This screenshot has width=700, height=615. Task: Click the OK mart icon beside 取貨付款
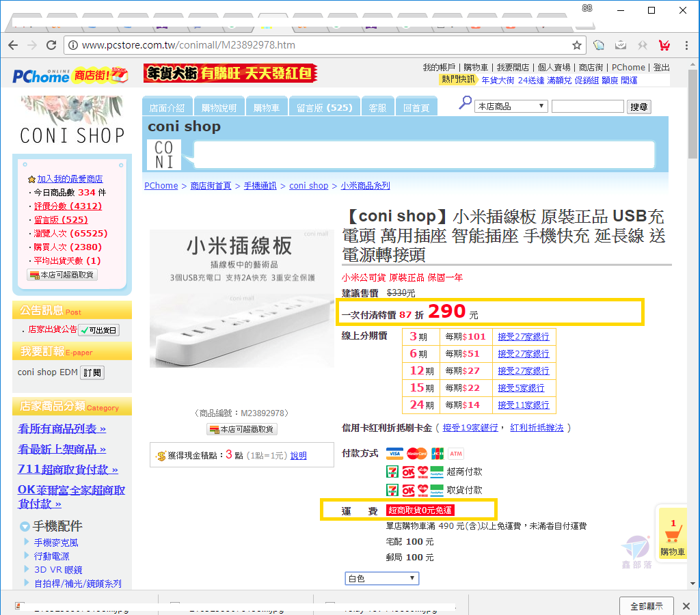click(408, 490)
